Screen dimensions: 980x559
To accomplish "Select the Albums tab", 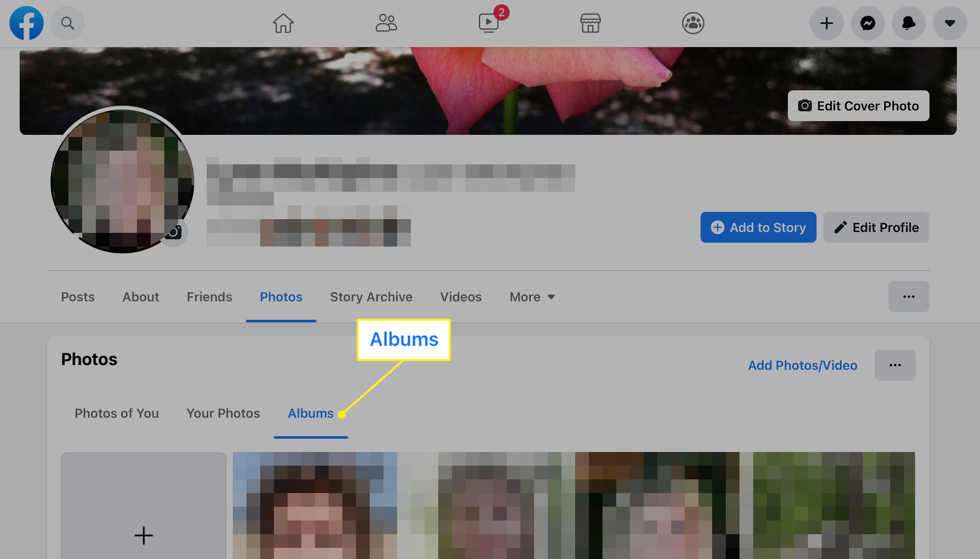I will click(310, 413).
